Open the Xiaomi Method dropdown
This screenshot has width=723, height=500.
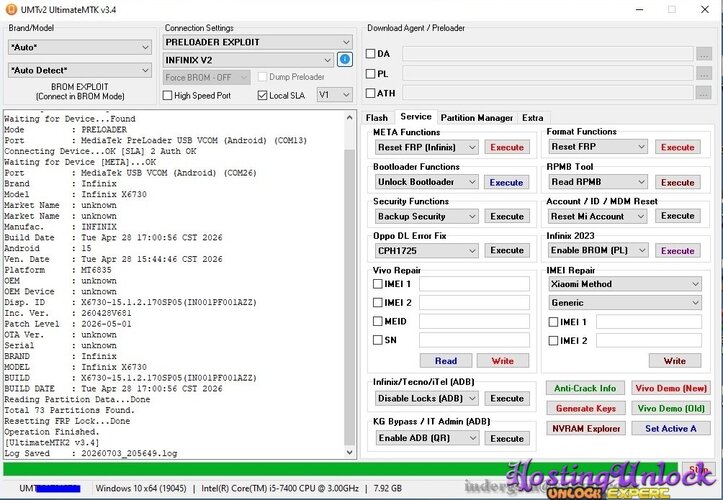[625, 284]
